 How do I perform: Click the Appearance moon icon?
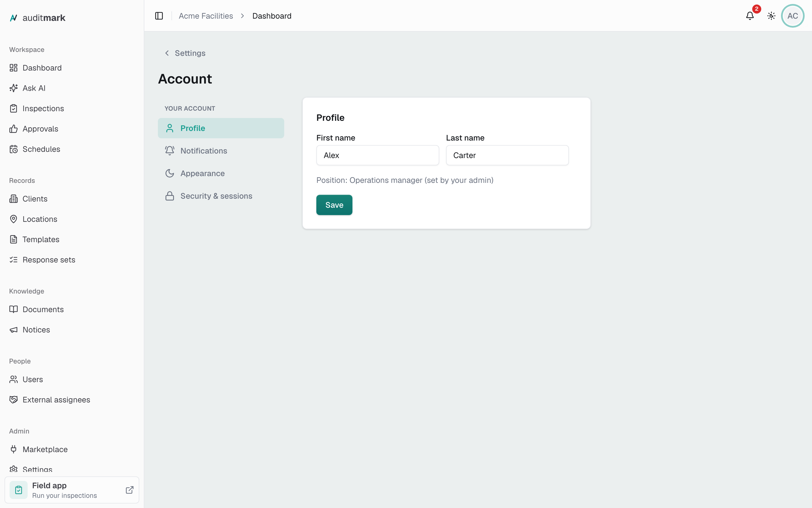(x=170, y=173)
